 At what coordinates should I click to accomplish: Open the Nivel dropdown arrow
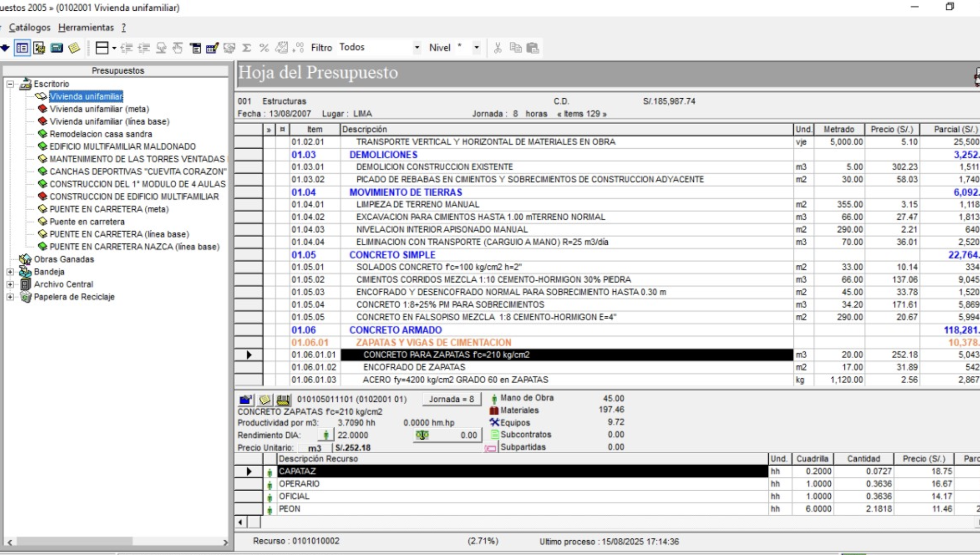coord(476,48)
